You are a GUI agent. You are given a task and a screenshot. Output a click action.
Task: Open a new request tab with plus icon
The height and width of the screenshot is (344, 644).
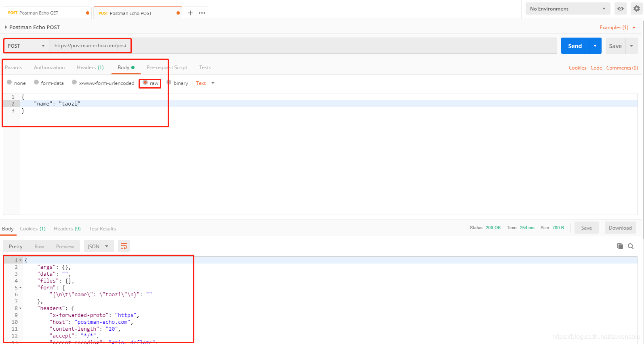coord(190,13)
